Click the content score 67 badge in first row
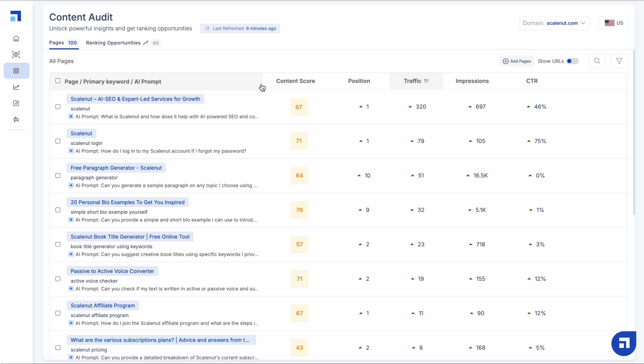 [x=299, y=107]
